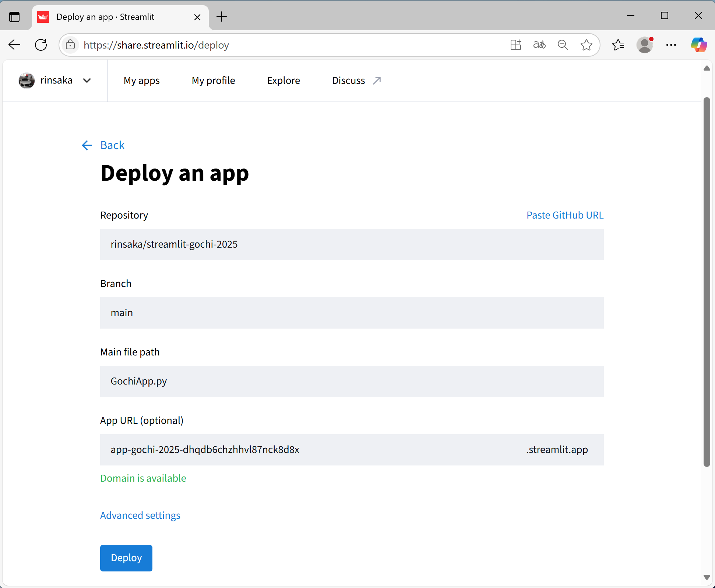Open Edge settings and more menu
715x588 pixels.
[671, 45]
